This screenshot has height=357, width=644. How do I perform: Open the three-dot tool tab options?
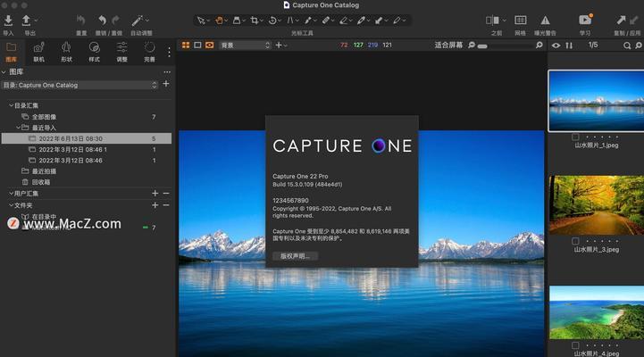(x=169, y=52)
